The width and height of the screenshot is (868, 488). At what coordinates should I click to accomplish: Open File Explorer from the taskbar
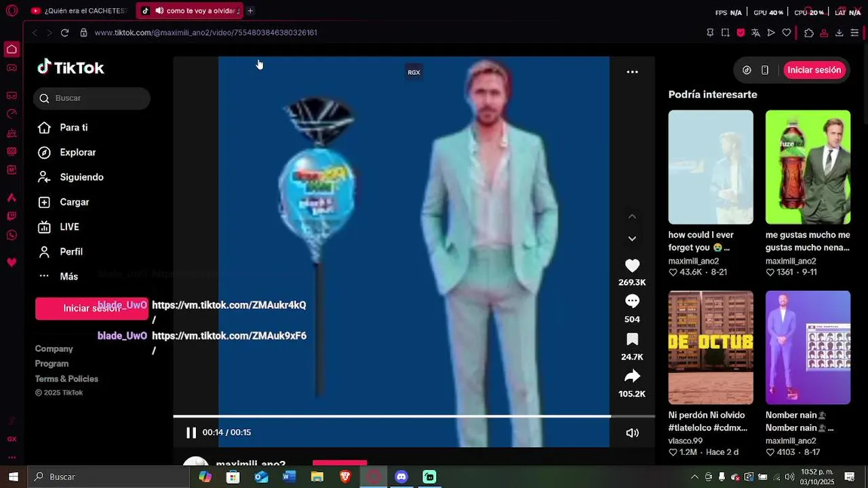click(x=317, y=476)
